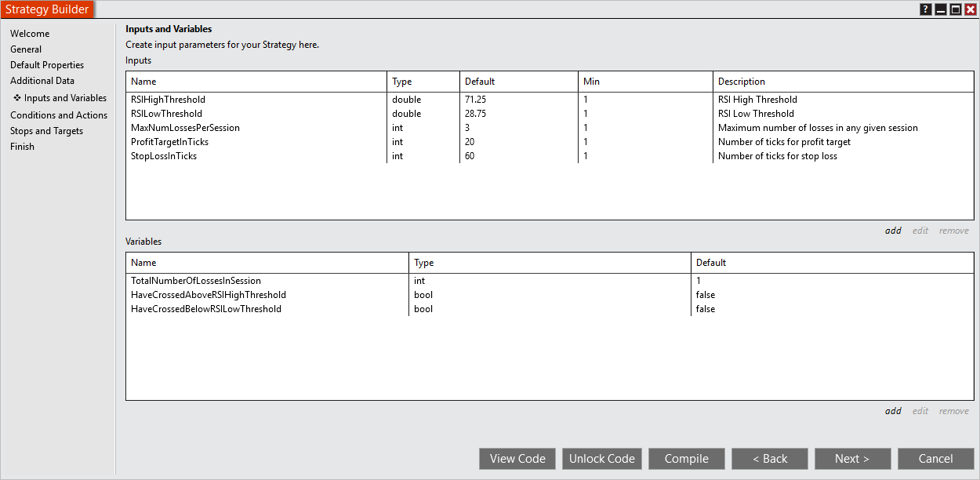
Task: Add a new input parameter
Action: [893, 230]
